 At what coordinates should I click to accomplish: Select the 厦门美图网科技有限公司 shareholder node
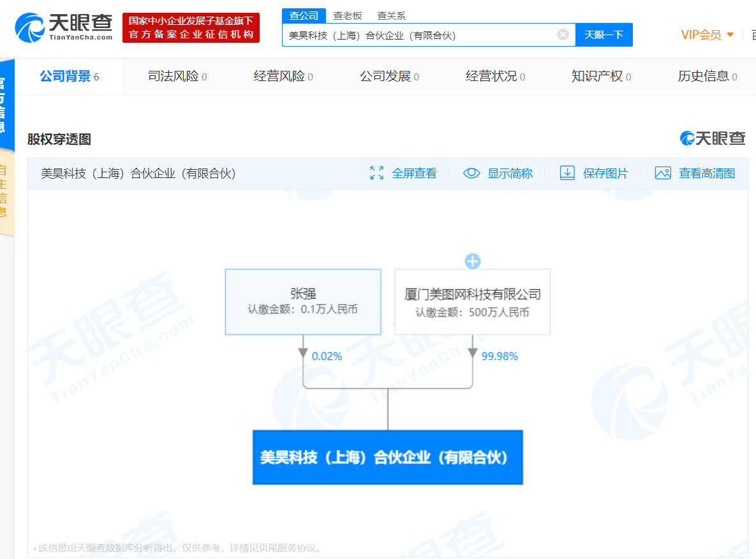click(473, 302)
